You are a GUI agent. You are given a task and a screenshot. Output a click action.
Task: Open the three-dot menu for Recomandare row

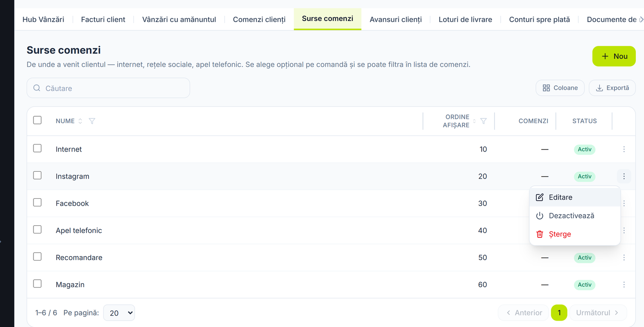[x=624, y=257]
